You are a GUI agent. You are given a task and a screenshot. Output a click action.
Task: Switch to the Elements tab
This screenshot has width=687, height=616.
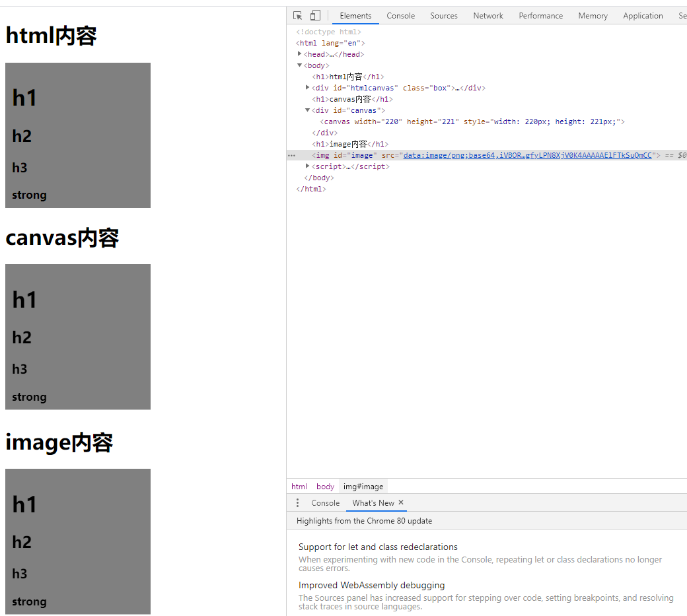pos(355,16)
